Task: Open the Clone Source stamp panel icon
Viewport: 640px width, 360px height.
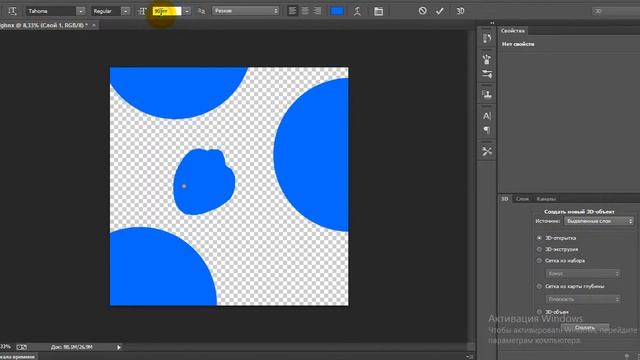Action: (x=487, y=95)
